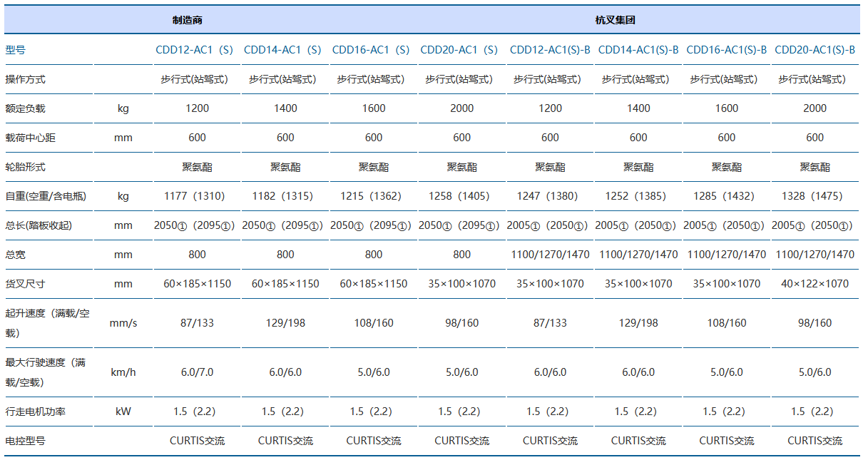
Task: Click fork size 35×100×1070 for CDD20-AC1 (S)
Action: pyautogui.click(x=462, y=284)
